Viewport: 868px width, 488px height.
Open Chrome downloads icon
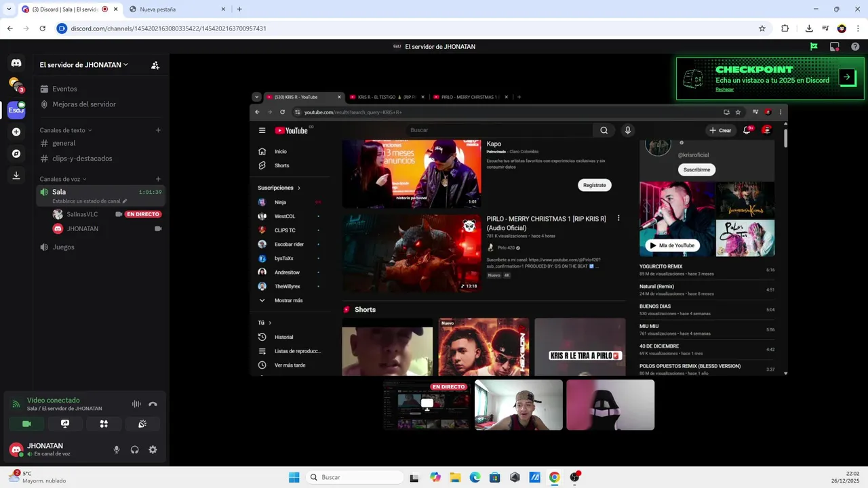point(809,28)
